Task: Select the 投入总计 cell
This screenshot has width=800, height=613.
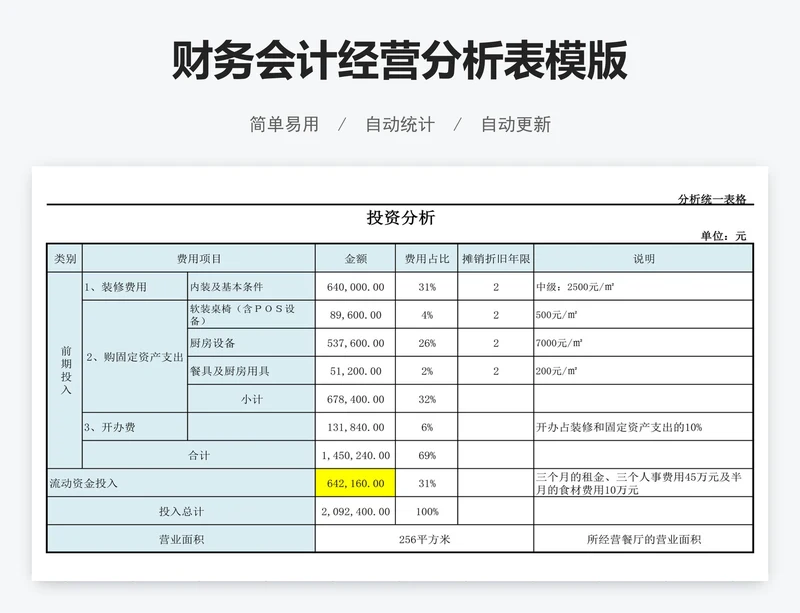Action: (x=181, y=511)
